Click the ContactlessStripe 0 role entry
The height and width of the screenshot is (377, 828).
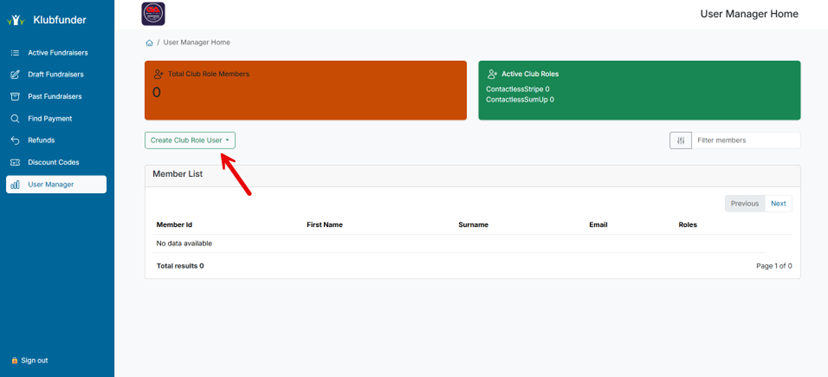518,89
